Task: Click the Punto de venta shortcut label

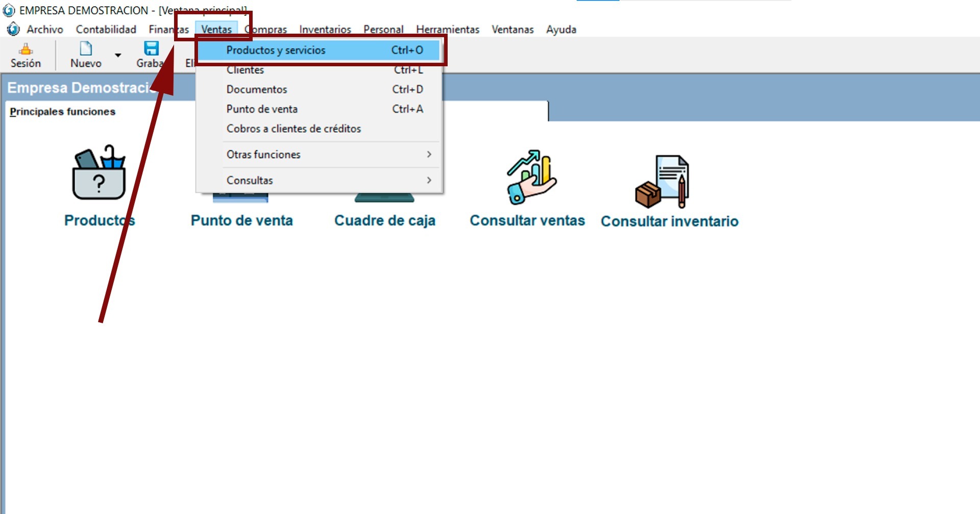Action: point(242,220)
